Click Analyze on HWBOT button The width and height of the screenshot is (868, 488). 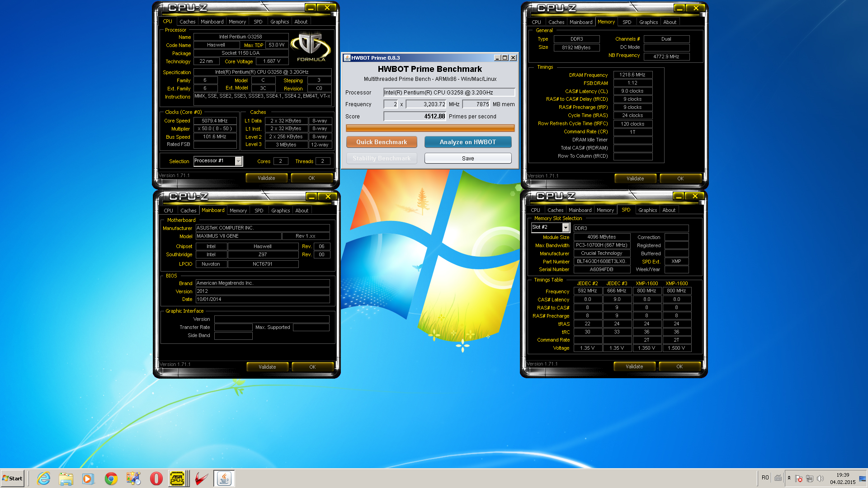point(468,142)
